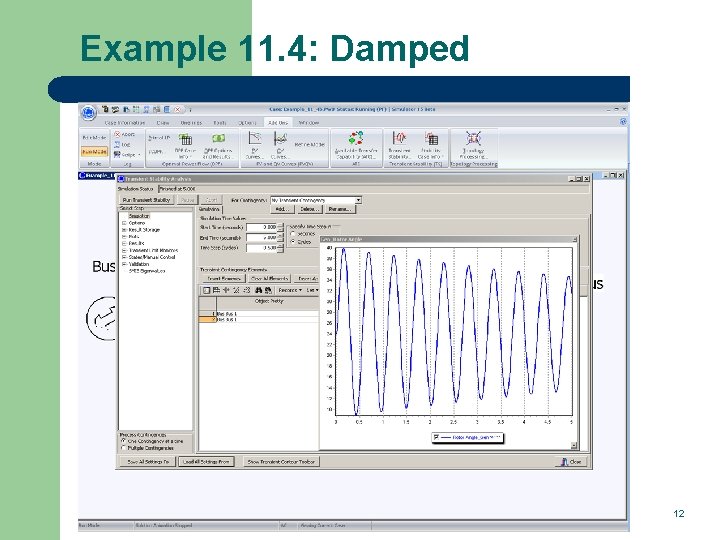The height and width of the screenshot is (540, 720).
Task: Click Run Transient Stability button
Action: pos(146,200)
